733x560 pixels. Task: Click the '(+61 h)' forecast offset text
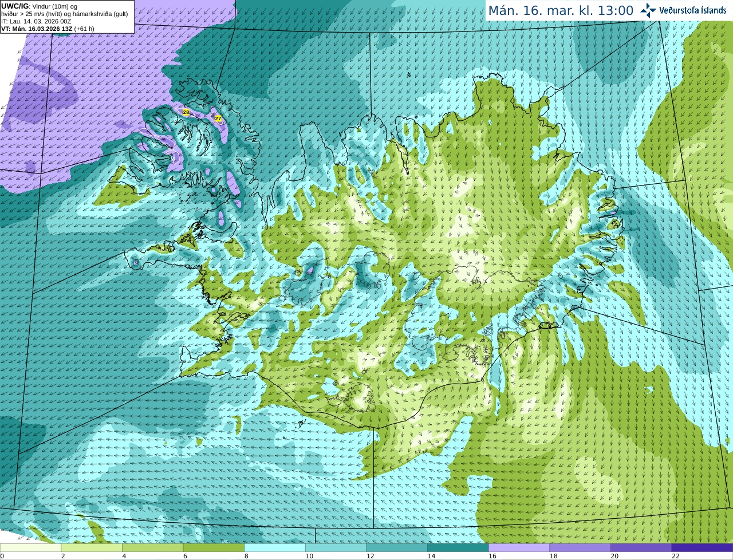pyautogui.click(x=85, y=29)
